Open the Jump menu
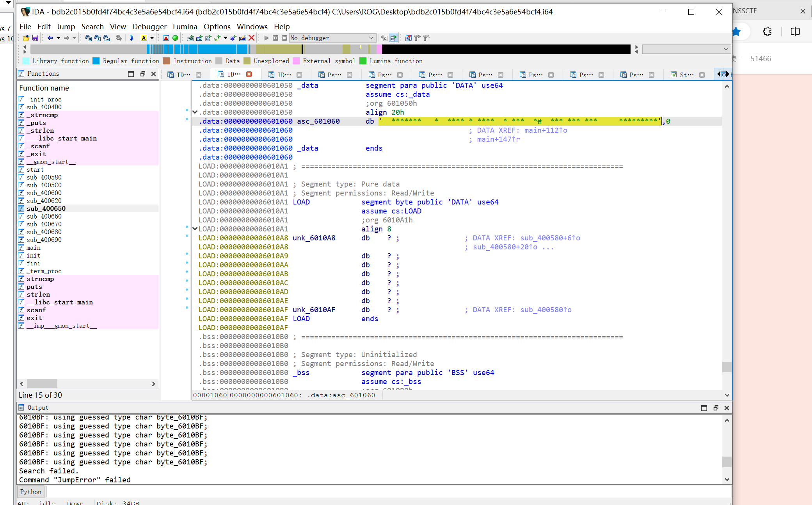 pos(66,27)
